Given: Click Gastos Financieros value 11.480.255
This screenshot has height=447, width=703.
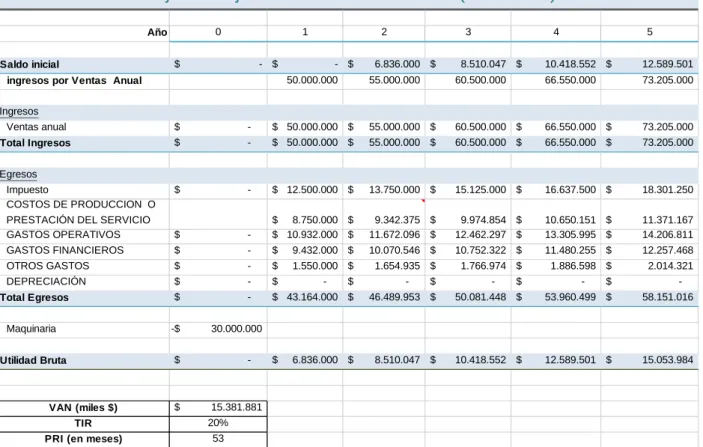Looking at the screenshot, I should [x=570, y=250].
